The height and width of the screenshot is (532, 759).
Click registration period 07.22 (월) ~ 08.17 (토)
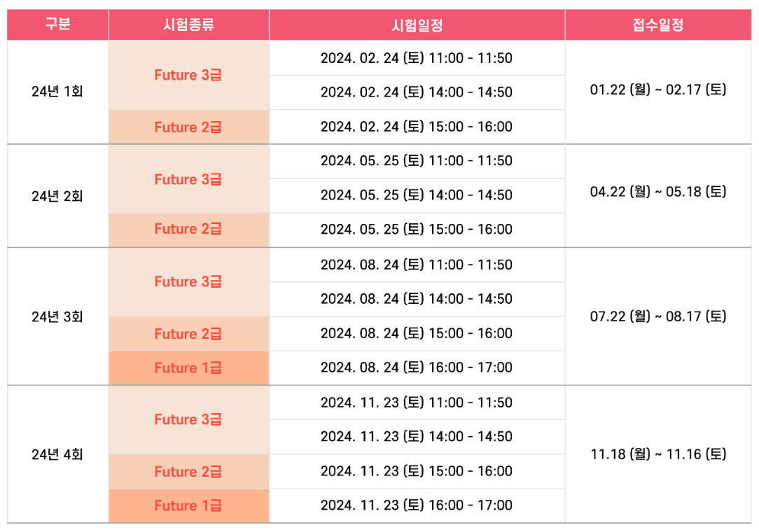click(657, 316)
